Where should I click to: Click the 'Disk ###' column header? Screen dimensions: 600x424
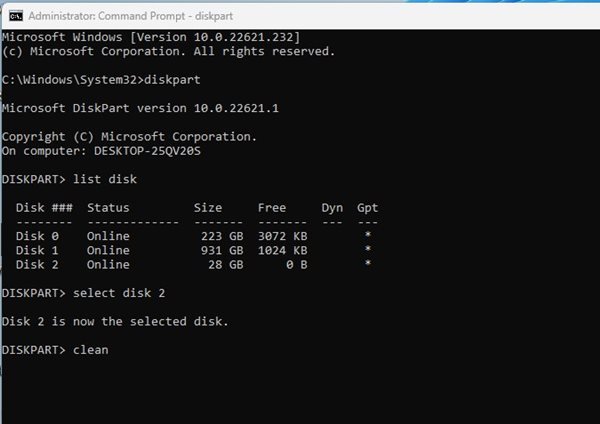(x=44, y=207)
